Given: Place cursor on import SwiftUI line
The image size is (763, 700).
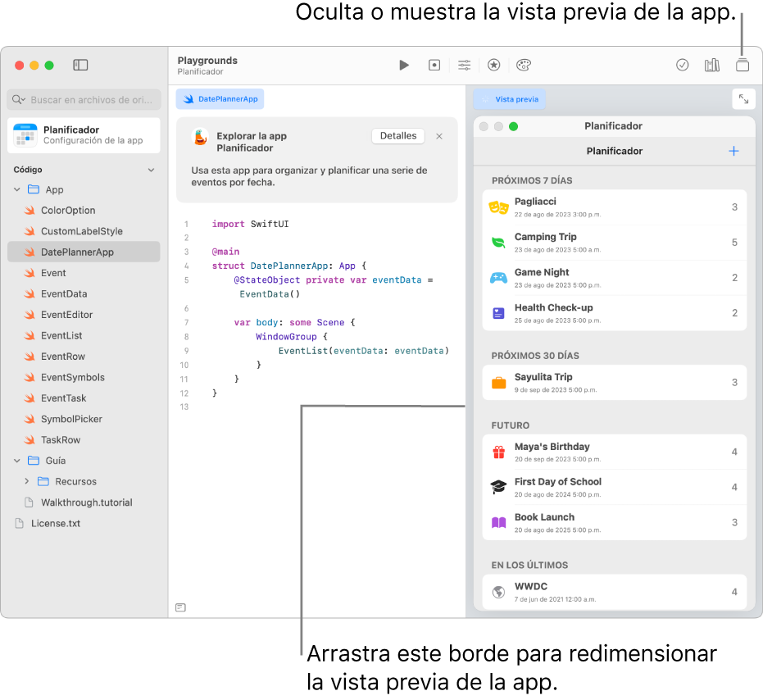Looking at the screenshot, I should [250, 224].
